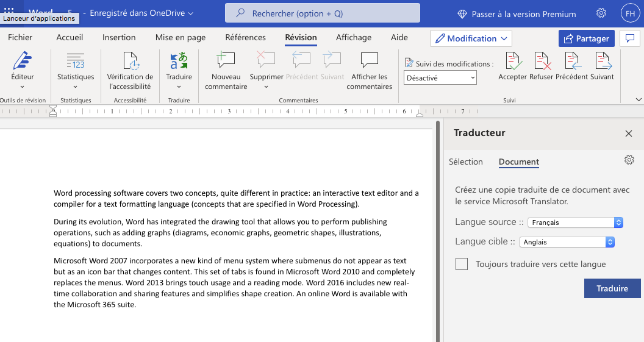The width and height of the screenshot is (644, 342).
Task: Switch to Sélection tab in Traducteur
Action: coord(466,162)
